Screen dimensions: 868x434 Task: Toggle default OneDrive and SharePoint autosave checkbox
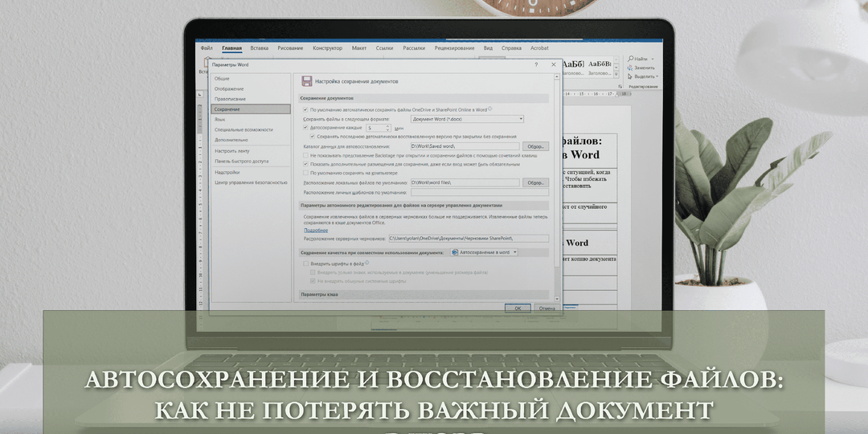pyautogui.click(x=305, y=109)
